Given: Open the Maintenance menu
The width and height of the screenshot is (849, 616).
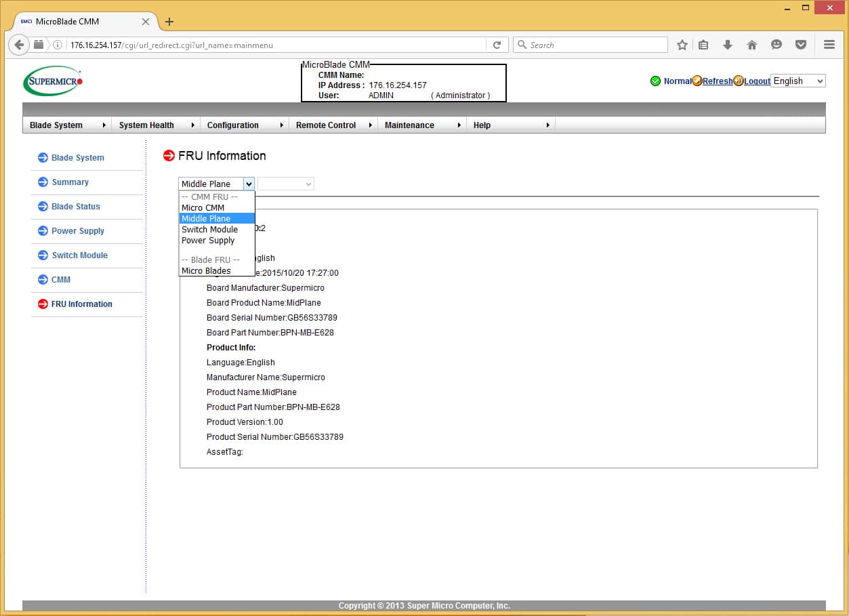Looking at the screenshot, I should pyautogui.click(x=422, y=125).
